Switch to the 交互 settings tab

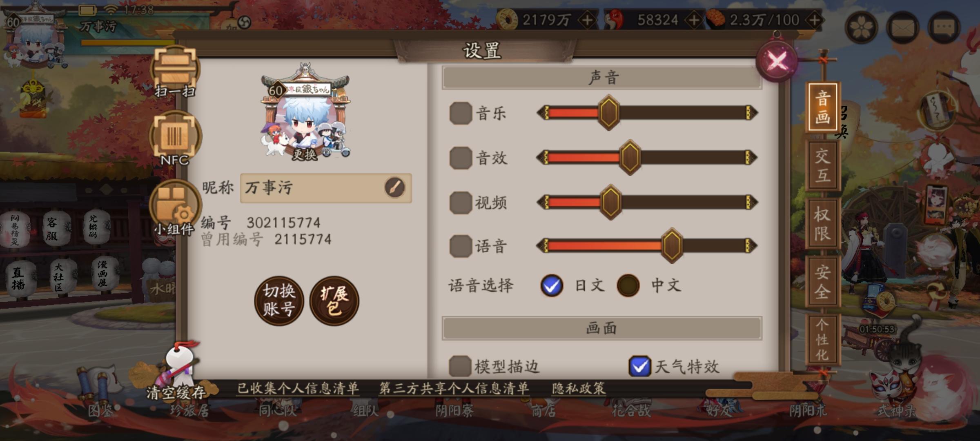[822, 165]
